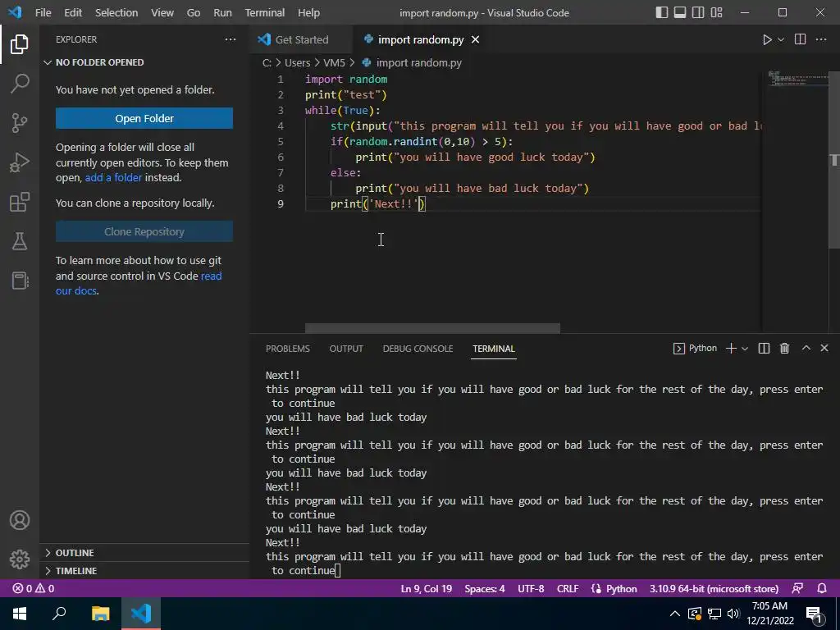The height and width of the screenshot is (630, 840).
Task: Click the editor horizontal scrollbar
Action: 432,328
